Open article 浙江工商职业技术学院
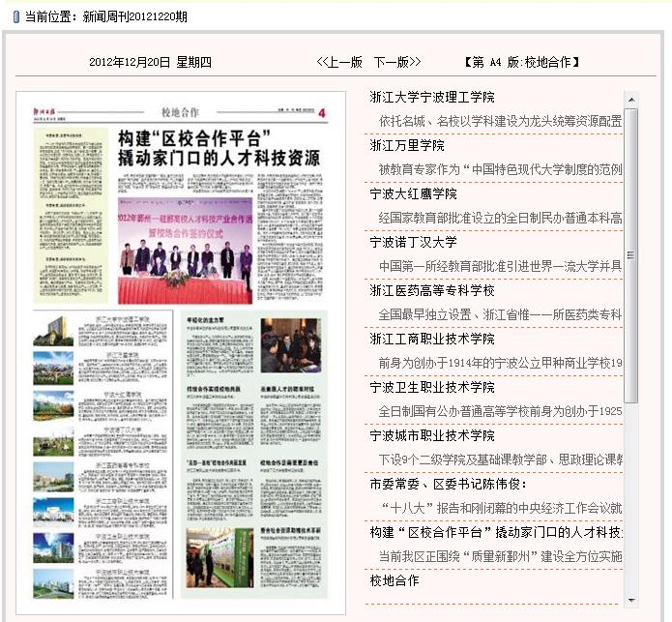This screenshot has height=622, width=672. tap(432, 340)
